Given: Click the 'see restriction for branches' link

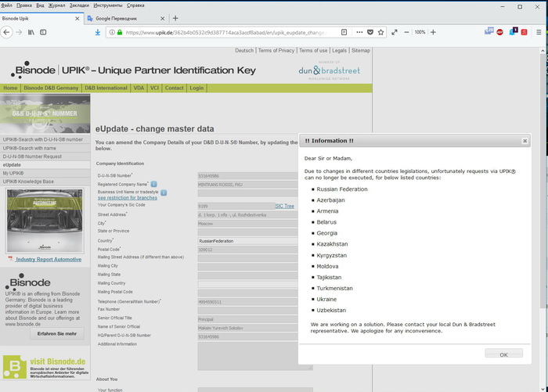Looking at the screenshot, I should point(127,198).
